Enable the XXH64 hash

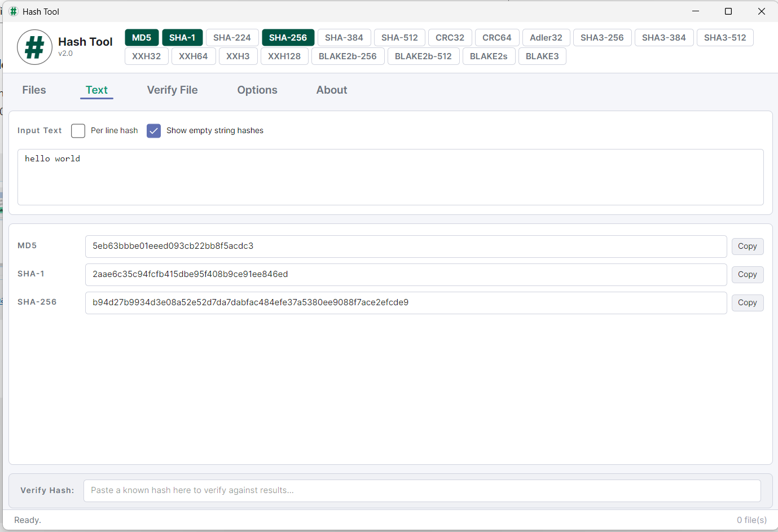(193, 56)
